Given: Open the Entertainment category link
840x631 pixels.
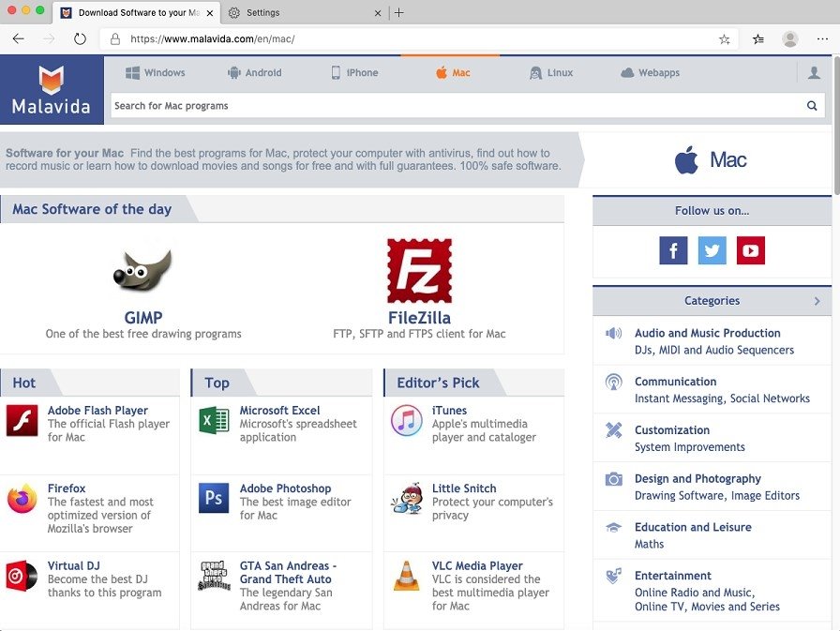Looking at the screenshot, I should pos(673,576).
